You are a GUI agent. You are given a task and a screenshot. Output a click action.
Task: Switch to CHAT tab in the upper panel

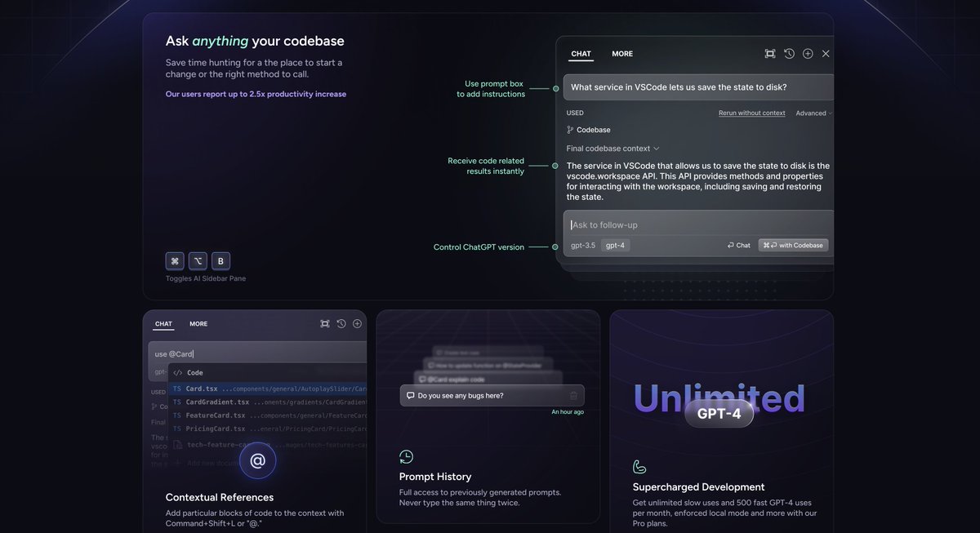click(x=581, y=54)
